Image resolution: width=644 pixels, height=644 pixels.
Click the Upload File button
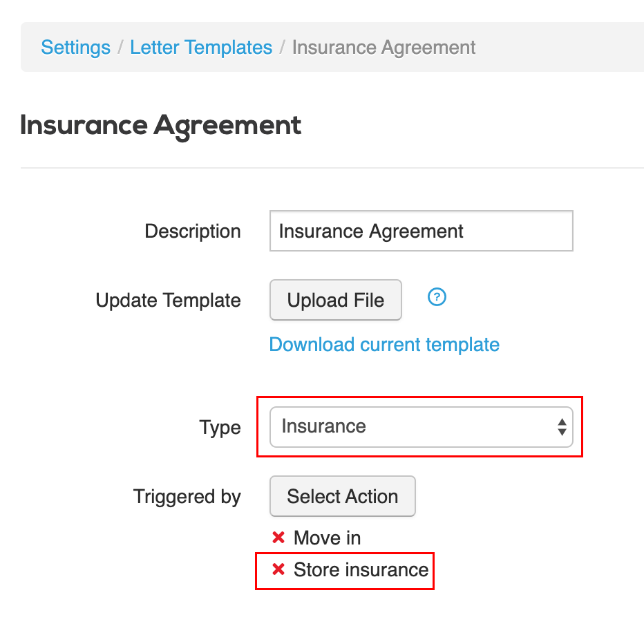tap(336, 300)
